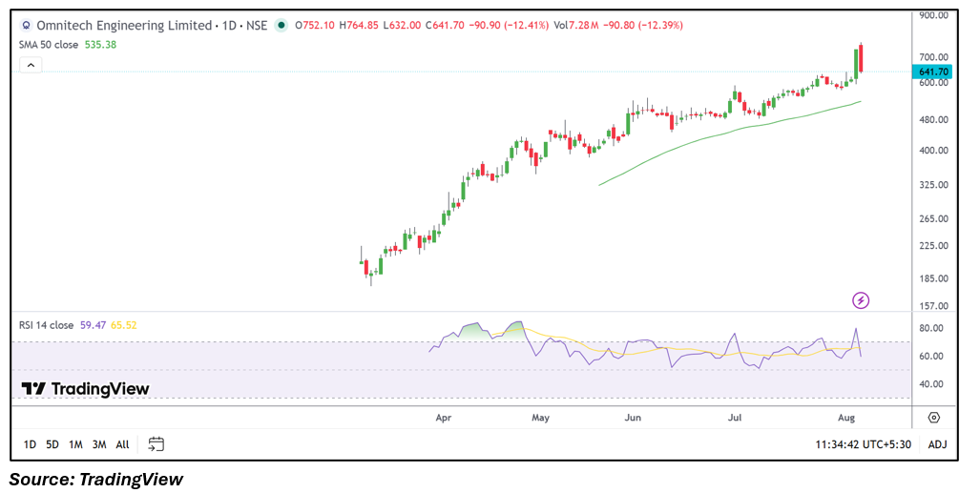Click the RSI 40.00 scale label
The width and height of the screenshot is (980, 493).
pos(931,385)
